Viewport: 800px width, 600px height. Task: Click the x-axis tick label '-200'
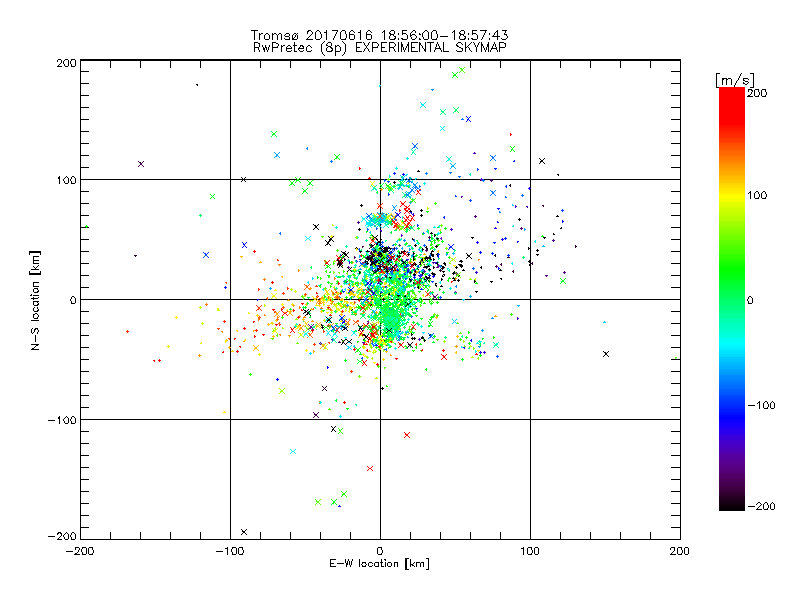tap(80, 551)
